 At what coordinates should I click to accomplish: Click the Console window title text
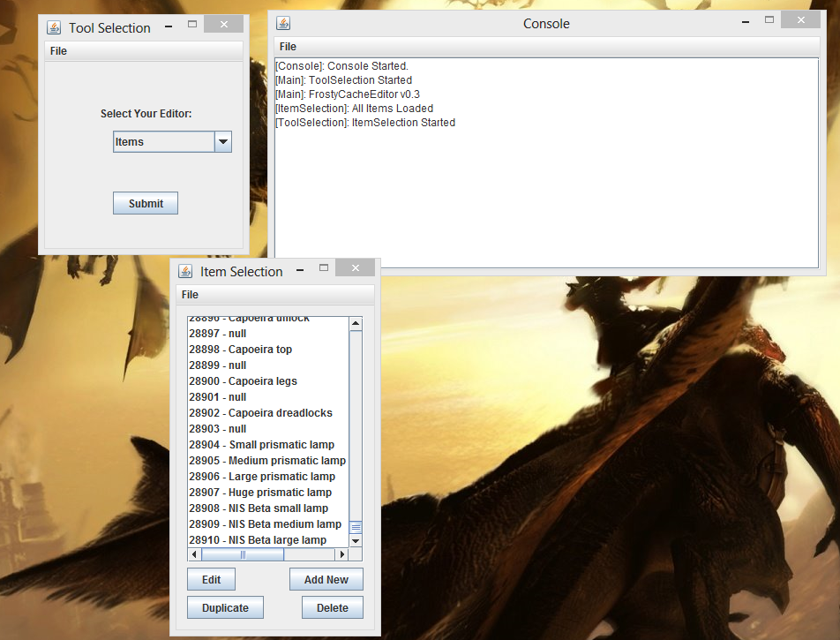(546, 24)
